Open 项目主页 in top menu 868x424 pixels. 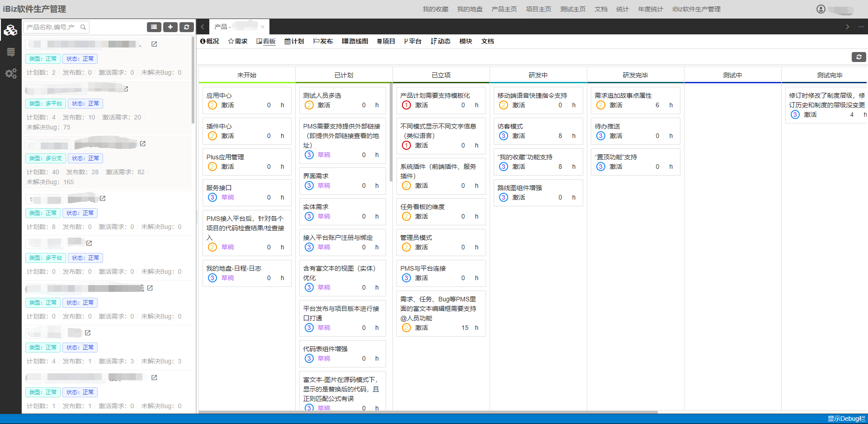point(538,9)
